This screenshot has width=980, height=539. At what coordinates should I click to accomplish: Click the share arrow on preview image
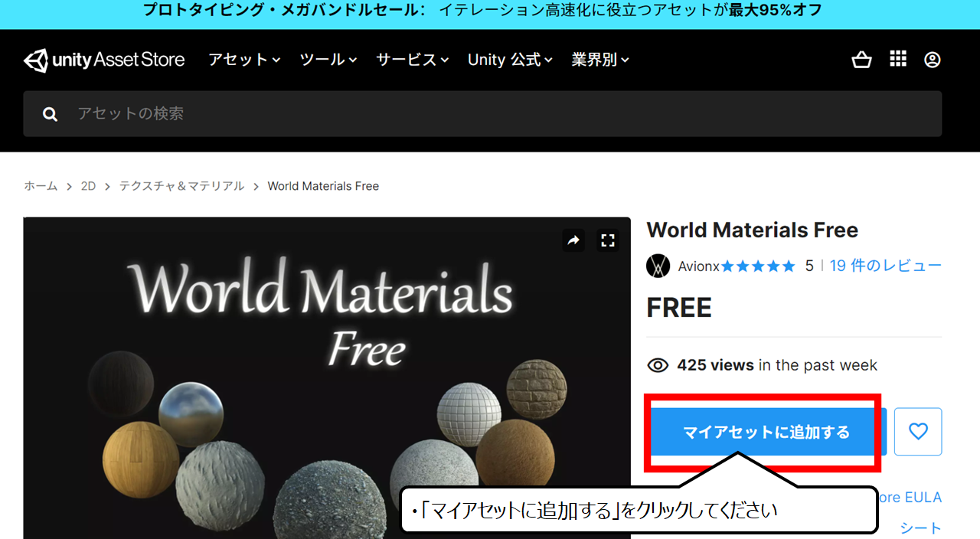point(573,240)
